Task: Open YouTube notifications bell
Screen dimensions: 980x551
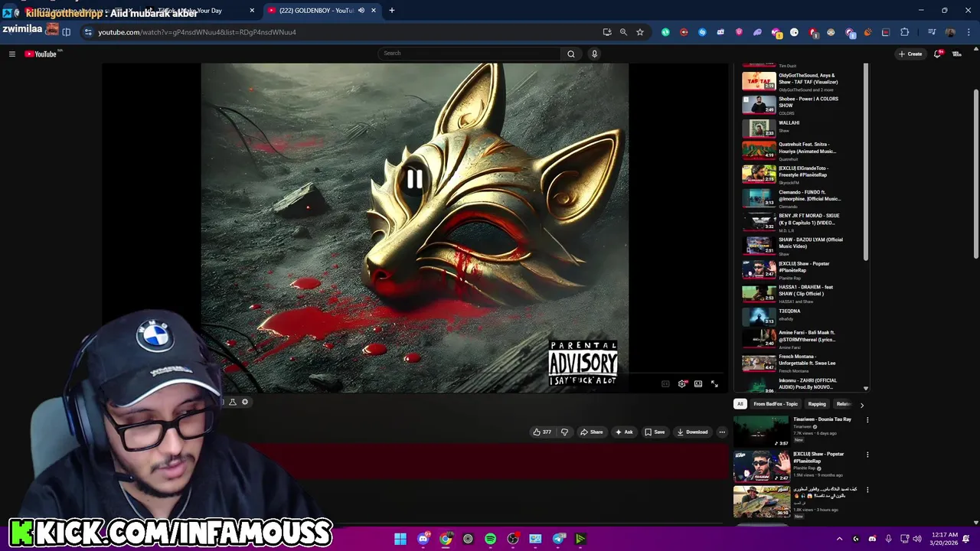Action: click(x=937, y=54)
